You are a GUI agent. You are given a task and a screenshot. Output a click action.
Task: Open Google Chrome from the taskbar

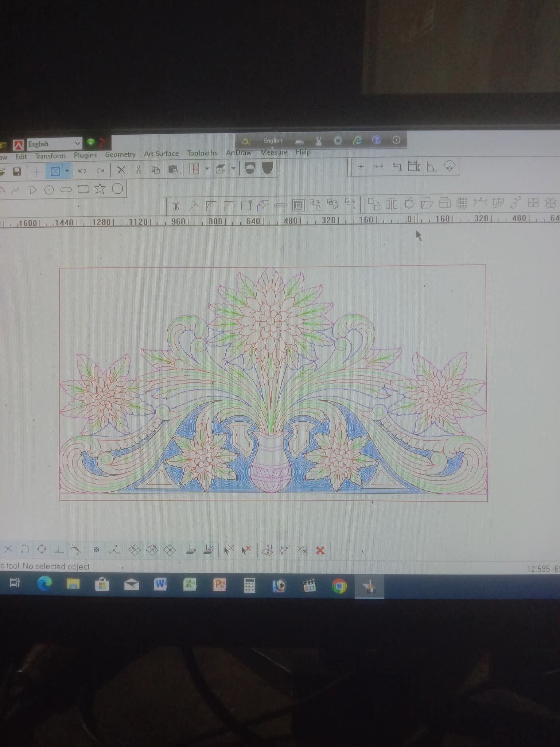pyautogui.click(x=339, y=586)
